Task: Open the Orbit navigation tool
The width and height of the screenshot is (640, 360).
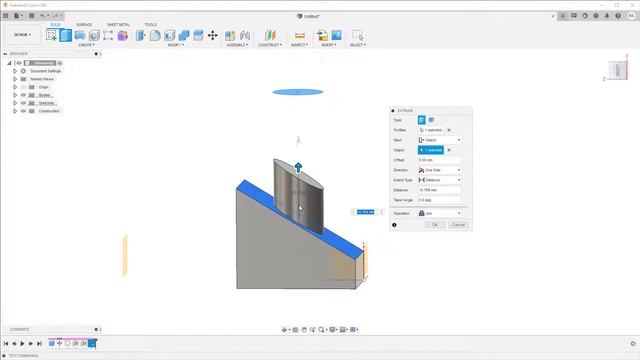Action: [284, 330]
